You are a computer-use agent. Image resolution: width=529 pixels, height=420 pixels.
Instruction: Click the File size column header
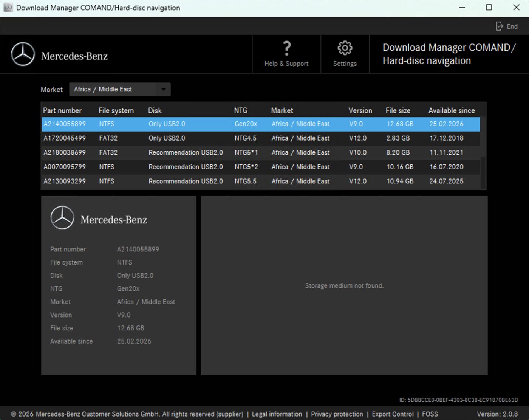398,110
